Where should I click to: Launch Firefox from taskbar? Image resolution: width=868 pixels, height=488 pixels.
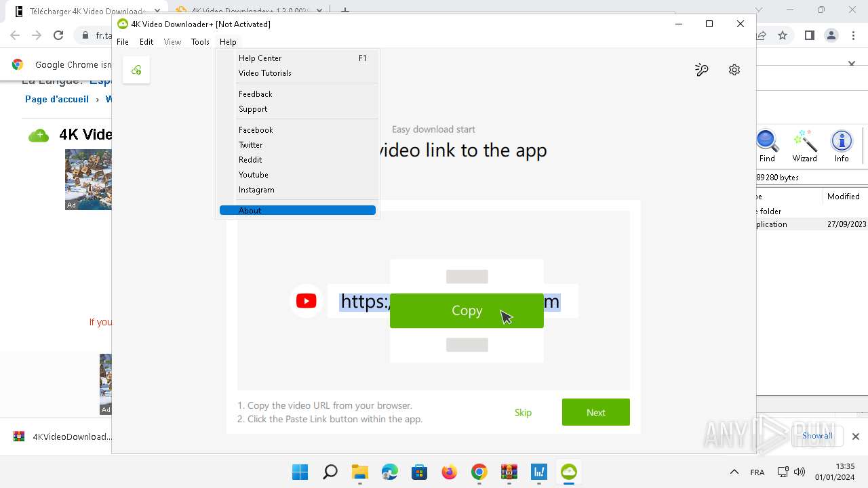click(449, 472)
